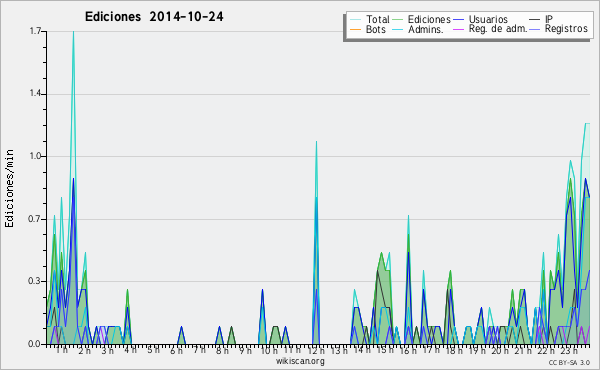The image size is (600, 370).
Task: Click the '20 h' x-axis label
Action: [500, 350]
